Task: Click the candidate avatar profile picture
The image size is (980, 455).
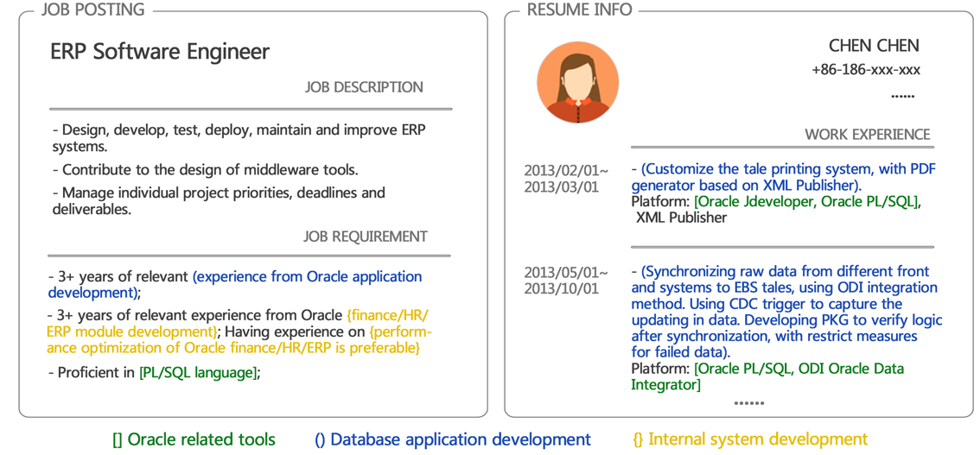Action: point(577,82)
